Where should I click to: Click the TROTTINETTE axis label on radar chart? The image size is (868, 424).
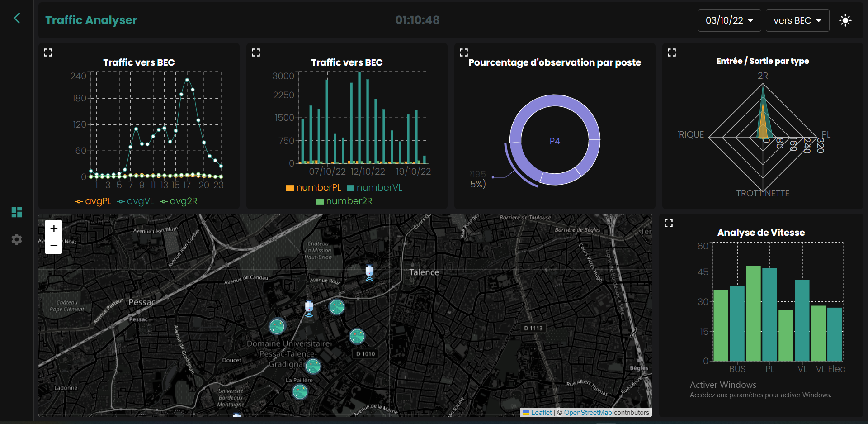point(763,193)
